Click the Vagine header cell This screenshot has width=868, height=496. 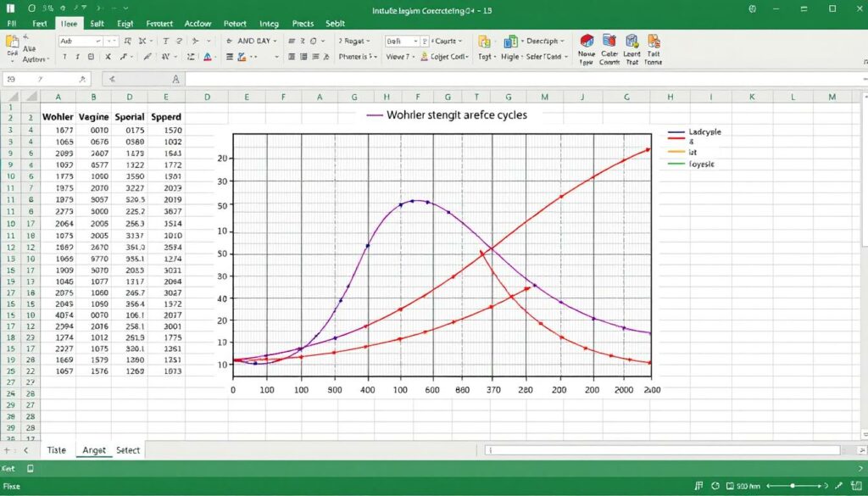(93, 117)
